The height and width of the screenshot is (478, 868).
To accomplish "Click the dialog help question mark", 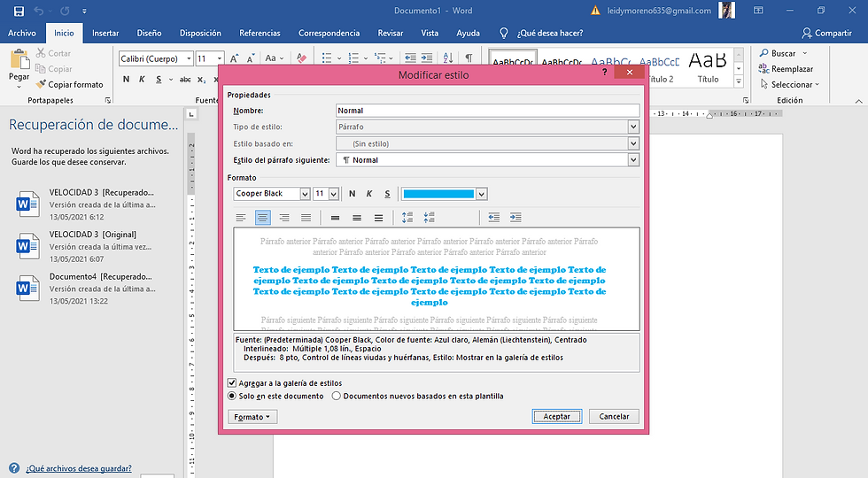I will point(604,72).
